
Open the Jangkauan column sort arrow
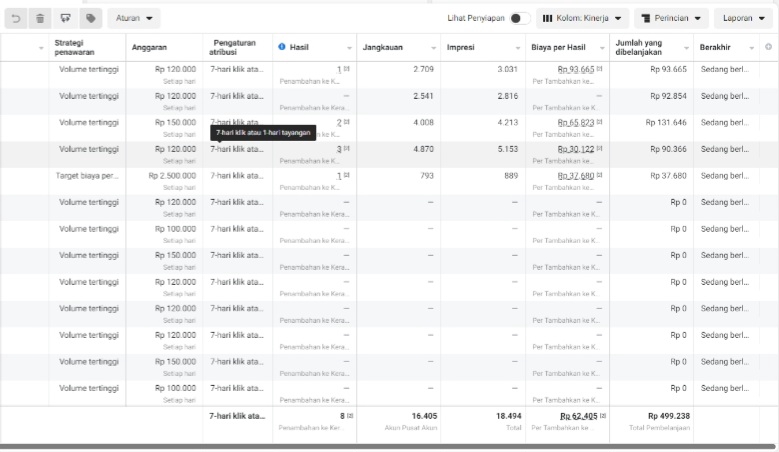coord(433,48)
